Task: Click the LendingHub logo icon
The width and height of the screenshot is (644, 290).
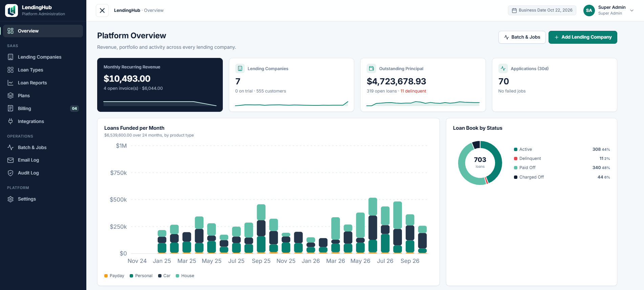Action: [x=12, y=11]
